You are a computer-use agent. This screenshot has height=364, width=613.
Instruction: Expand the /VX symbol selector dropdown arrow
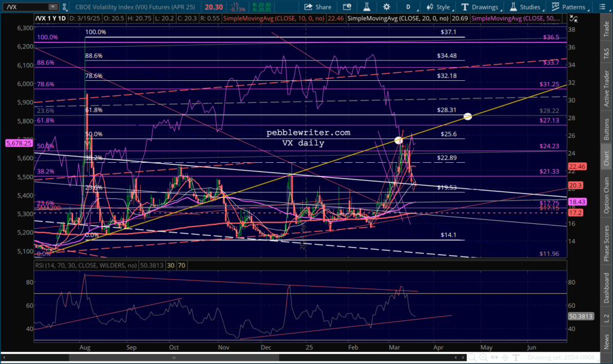tap(53, 7)
